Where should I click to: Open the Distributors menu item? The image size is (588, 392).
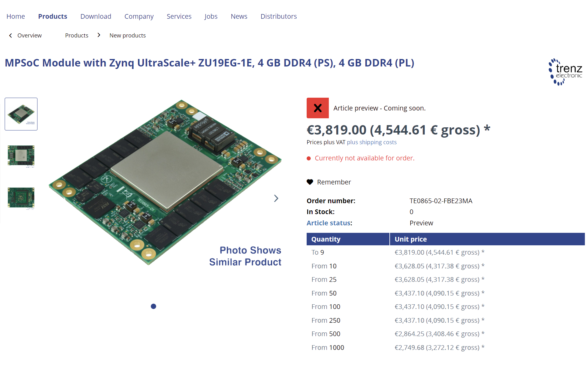tap(279, 16)
